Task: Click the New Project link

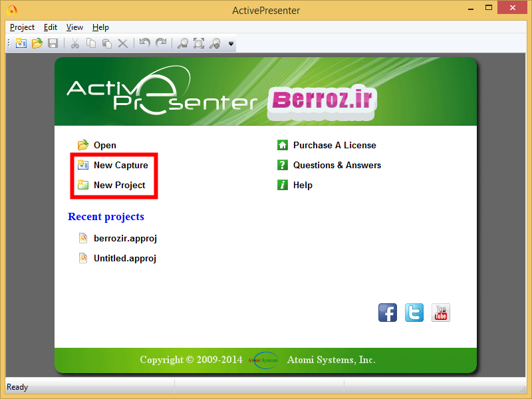Action: coord(120,186)
